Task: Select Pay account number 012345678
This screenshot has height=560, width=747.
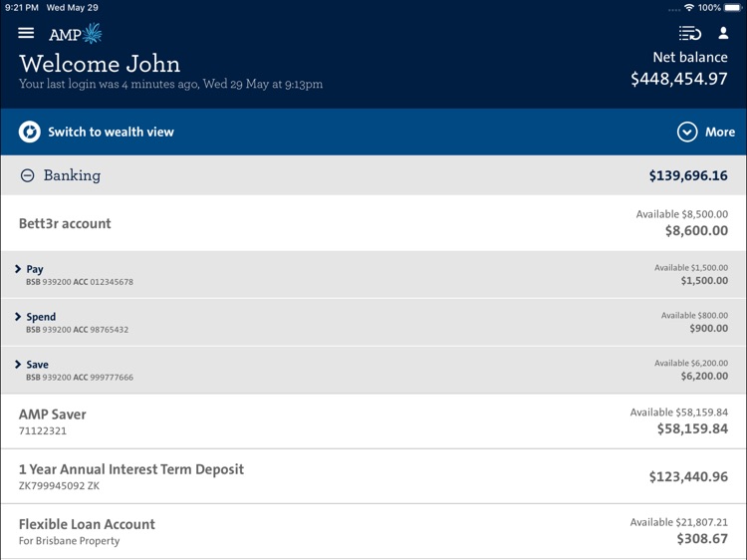Action: coord(112,282)
